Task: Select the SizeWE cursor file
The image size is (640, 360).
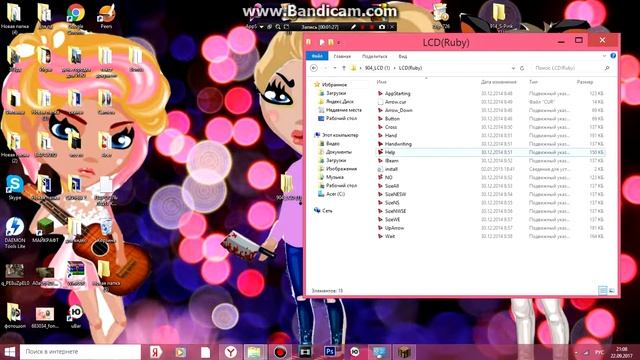Action: [392, 220]
